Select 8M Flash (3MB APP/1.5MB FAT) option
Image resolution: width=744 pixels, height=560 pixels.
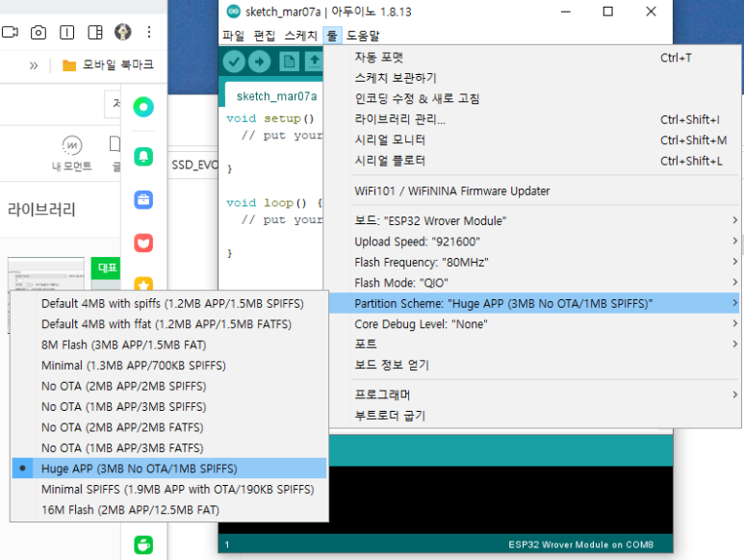[169, 344]
